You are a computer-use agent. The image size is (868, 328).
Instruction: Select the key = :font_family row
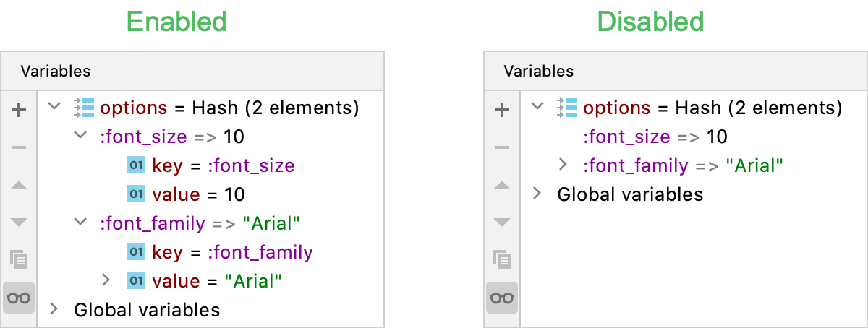[x=231, y=252]
